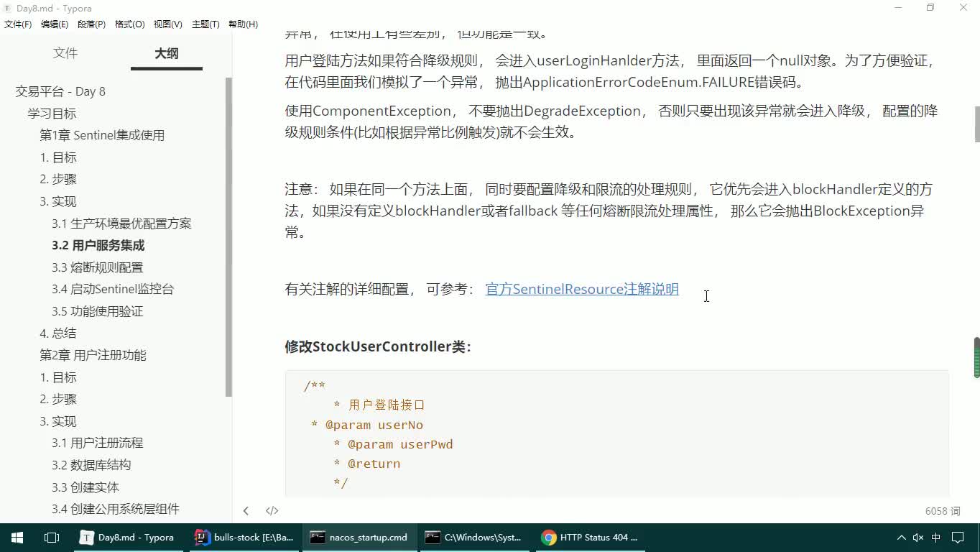Image resolution: width=980 pixels, height=552 pixels.
Task: Show word count 6058 词 details
Action: pyautogui.click(x=943, y=511)
